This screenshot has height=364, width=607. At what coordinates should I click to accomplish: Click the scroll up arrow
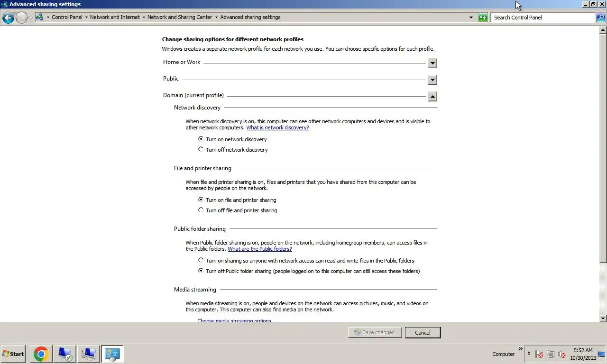[603, 29]
